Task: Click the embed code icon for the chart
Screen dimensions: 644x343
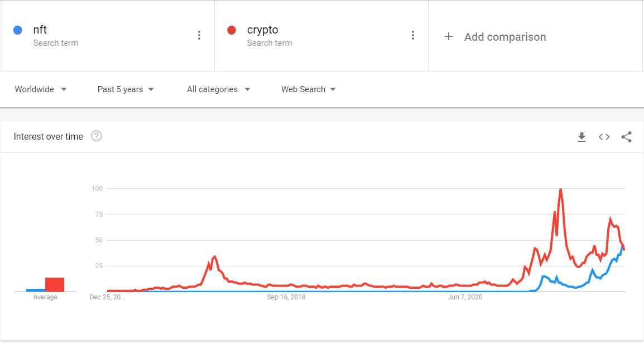Action: click(604, 137)
